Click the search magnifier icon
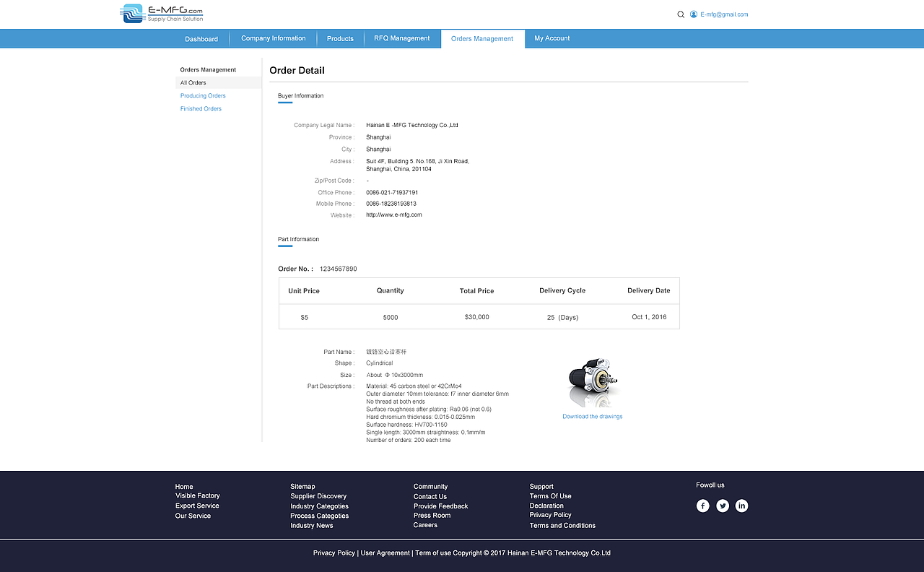This screenshot has width=924, height=572. tap(681, 14)
